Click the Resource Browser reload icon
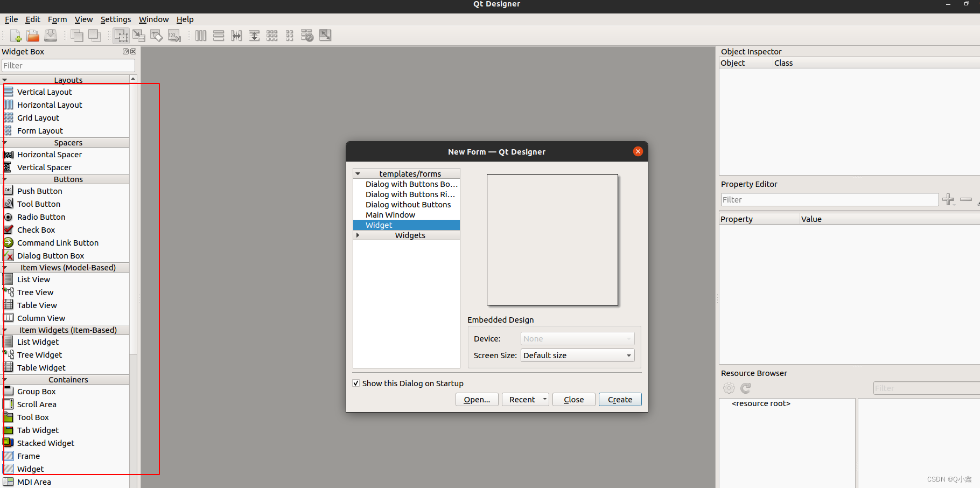Image resolution: width=980 pixels, height=488 pixels. (746, 388)
